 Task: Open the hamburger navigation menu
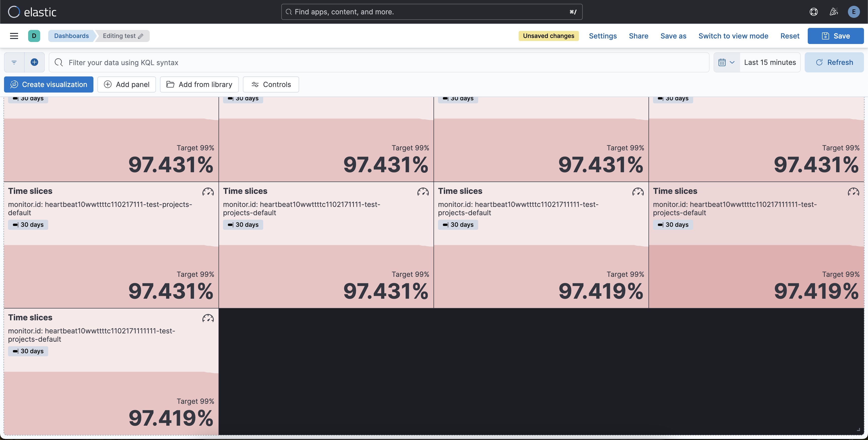point(14,36)
